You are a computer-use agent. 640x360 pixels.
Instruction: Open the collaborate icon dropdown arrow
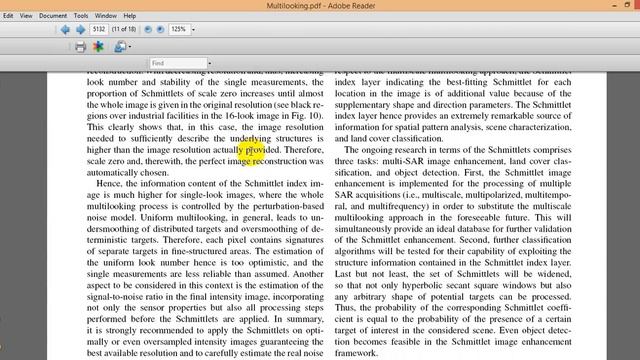pos(130,47)
